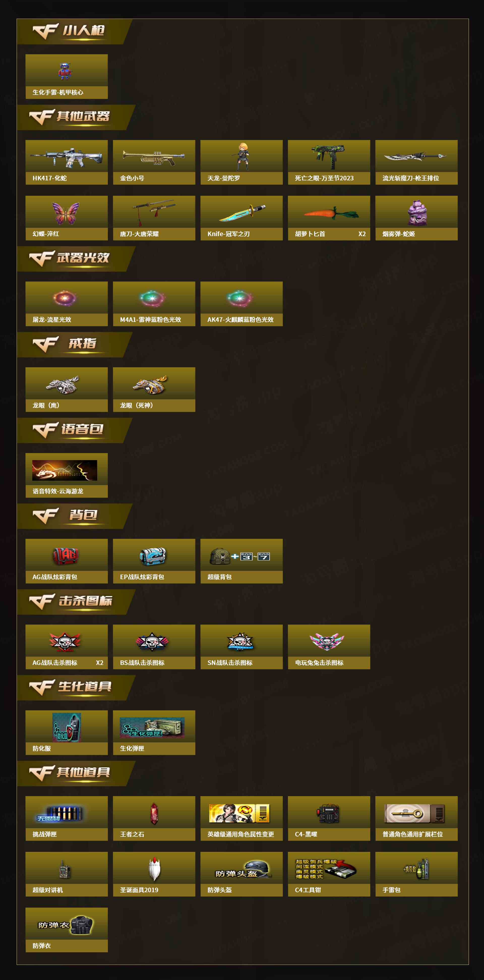This screenshot has height=980, width=484.
Task: Open the 语音特效-云海游龙 voice pack thumbnail
Action: coord(65,470)
